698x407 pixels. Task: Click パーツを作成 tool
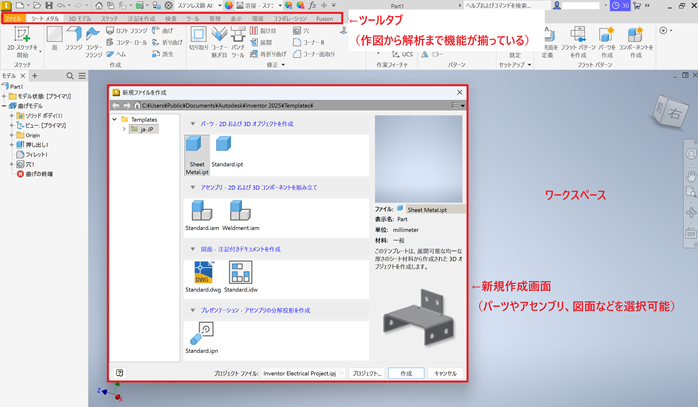[607, 42]
